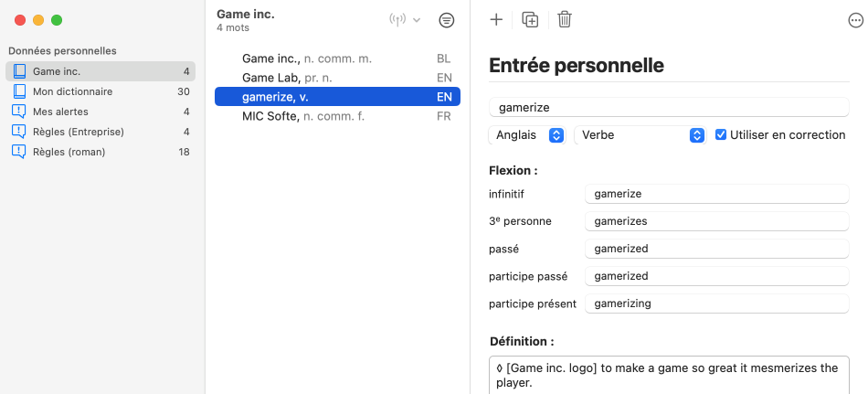
Task: Select Règles (roman) in the sidebar
Action: 69,152
